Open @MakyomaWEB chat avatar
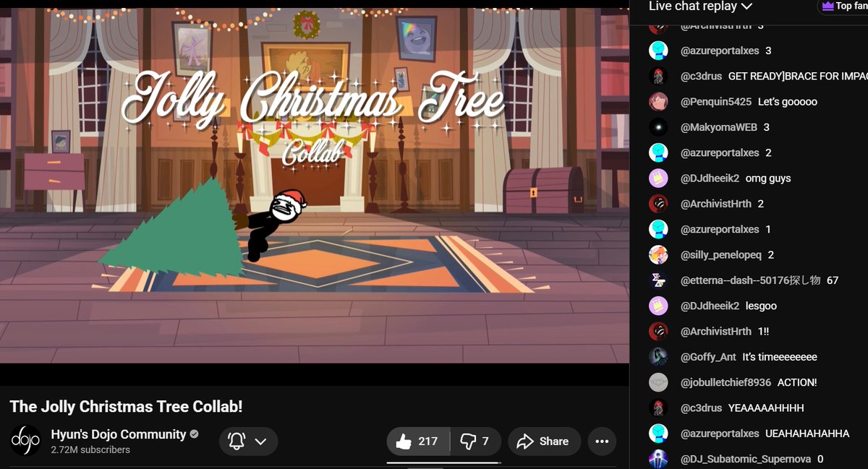Image resolution: width=868 pixels, height=469 pixels. 658,127
